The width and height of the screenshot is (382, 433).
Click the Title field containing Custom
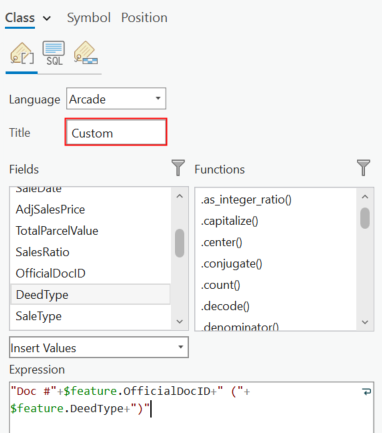[x=116, y=132]
